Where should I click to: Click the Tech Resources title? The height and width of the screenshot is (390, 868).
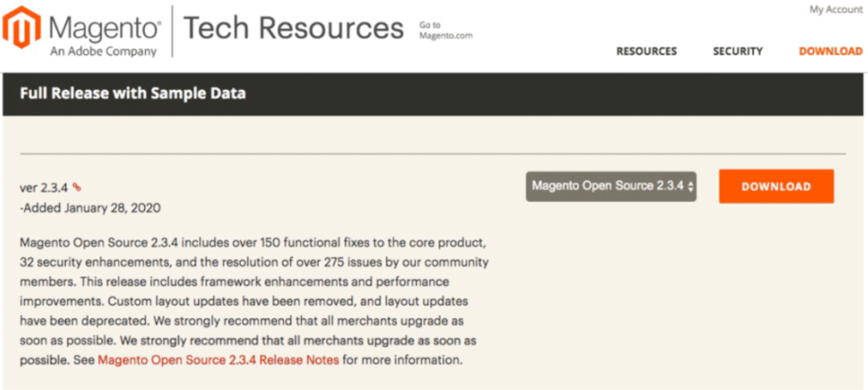(x=292, y=28)
